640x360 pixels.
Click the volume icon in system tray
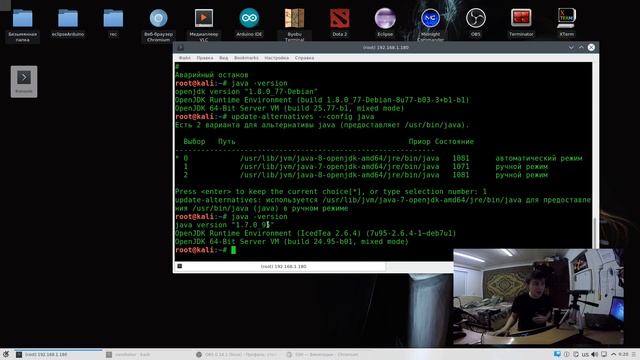click(x=594, y=354)
